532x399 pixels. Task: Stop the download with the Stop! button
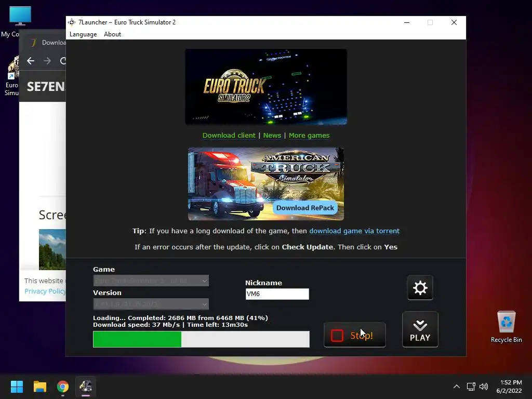[x=354, y=335]
